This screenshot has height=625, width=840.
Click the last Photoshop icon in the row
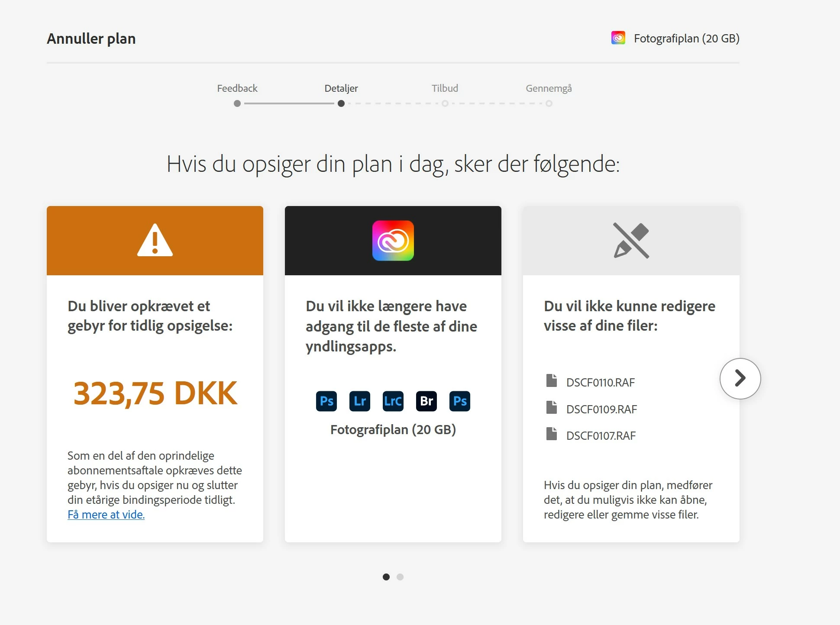click(x=460, y=401)
